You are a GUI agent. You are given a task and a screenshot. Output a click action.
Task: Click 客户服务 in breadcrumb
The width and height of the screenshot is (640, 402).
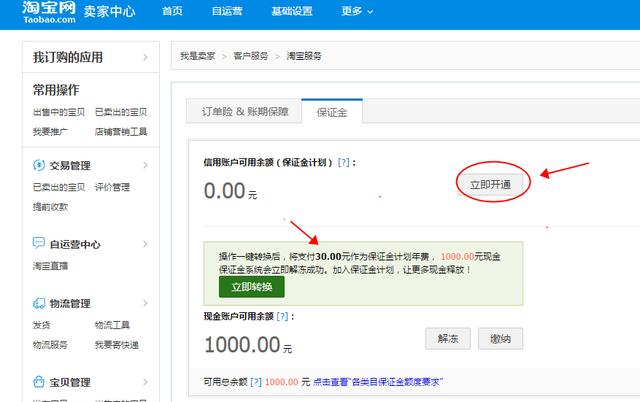[x=251, y=56]
